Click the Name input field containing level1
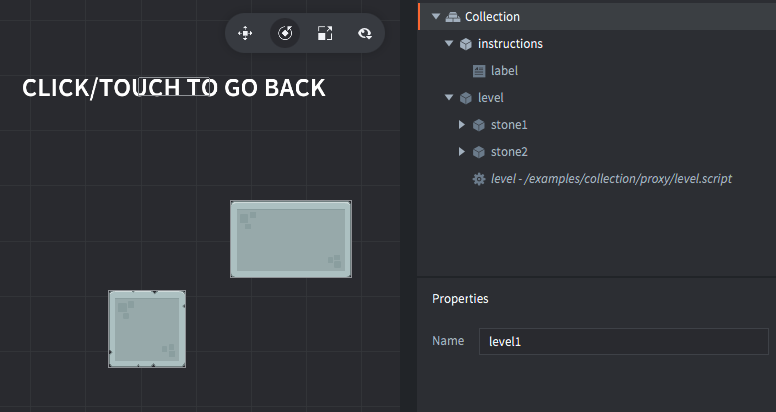The image size is (776, 412). (x=621, y=342)
